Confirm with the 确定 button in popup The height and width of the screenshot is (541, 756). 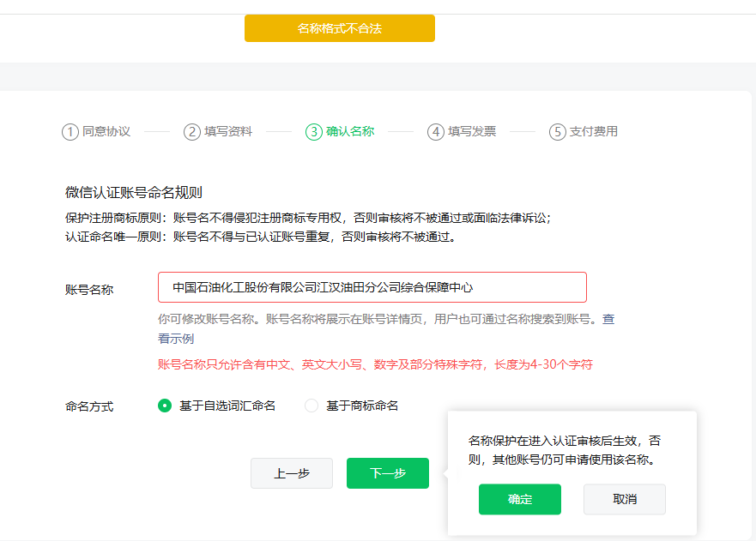coord(520,499)
